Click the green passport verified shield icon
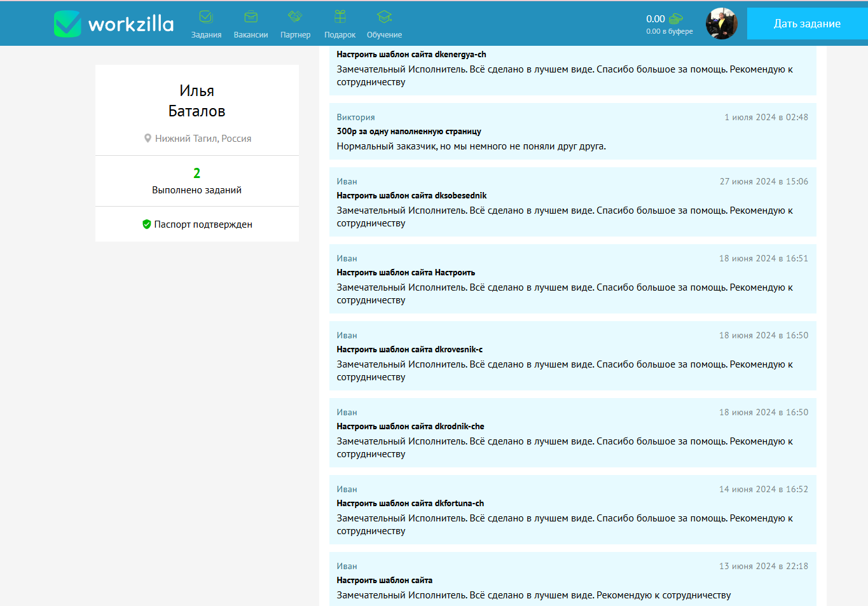The width and height of the screenshot is (868, 606). coord(146,224)
